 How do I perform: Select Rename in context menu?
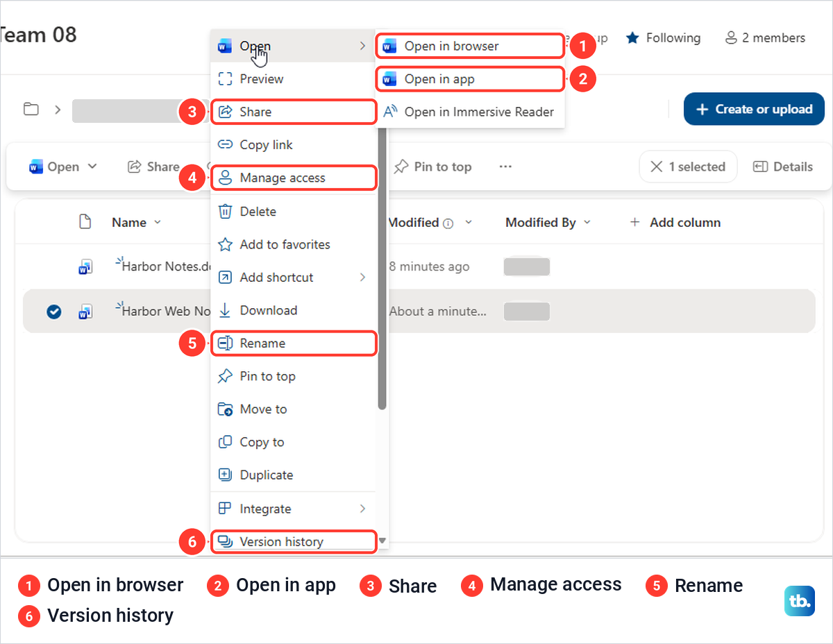294,344
